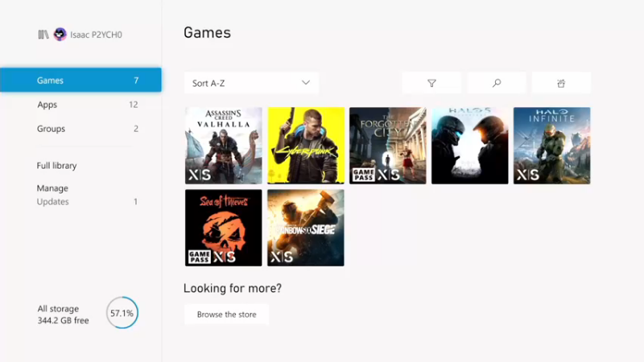Click the Browse the store button
The width and height of the screenshot is (644, 362).
tap(227, 315)
